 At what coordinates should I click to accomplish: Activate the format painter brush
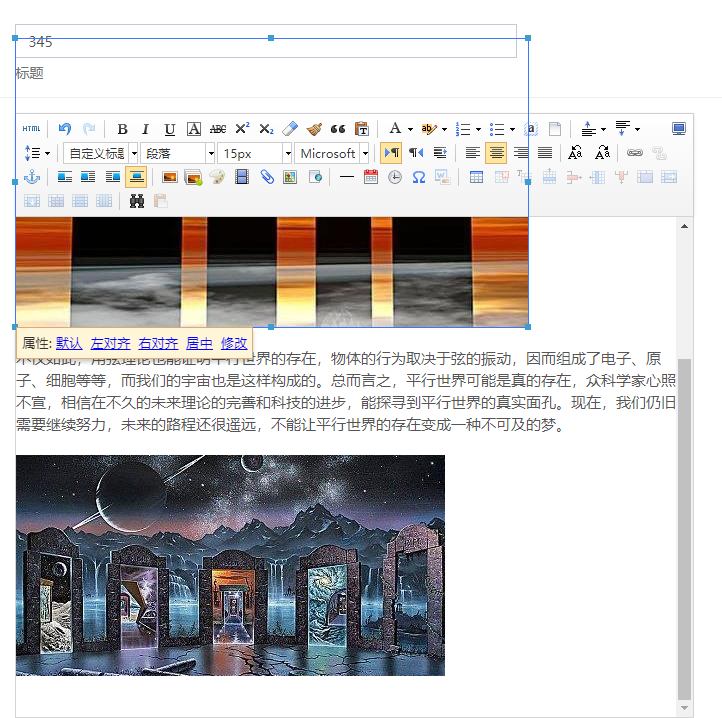coord(314,129)
